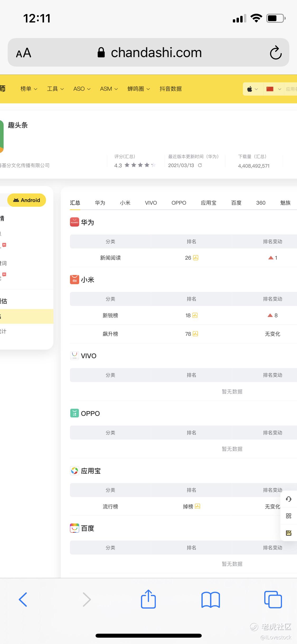Viewport: 297px width, 644px height.
Task: Click the download count 4,408,492,571
Action: point(254,166)
